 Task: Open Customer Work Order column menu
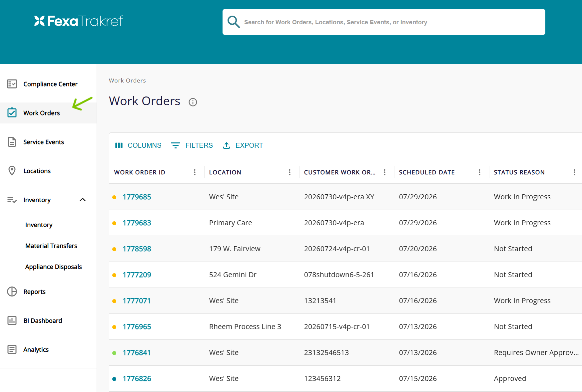(385, 172)
